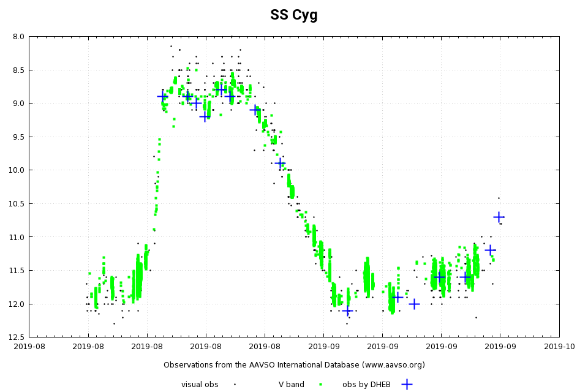
Task: Click the lowest blue cross near 12.1
Action: 347,311
